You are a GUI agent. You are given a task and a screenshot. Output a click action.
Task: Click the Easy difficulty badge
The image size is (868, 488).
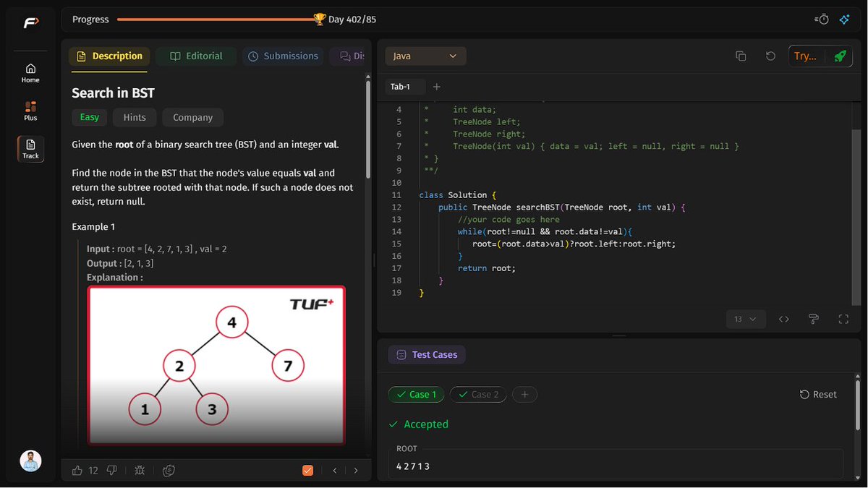[x=90, y=117]
